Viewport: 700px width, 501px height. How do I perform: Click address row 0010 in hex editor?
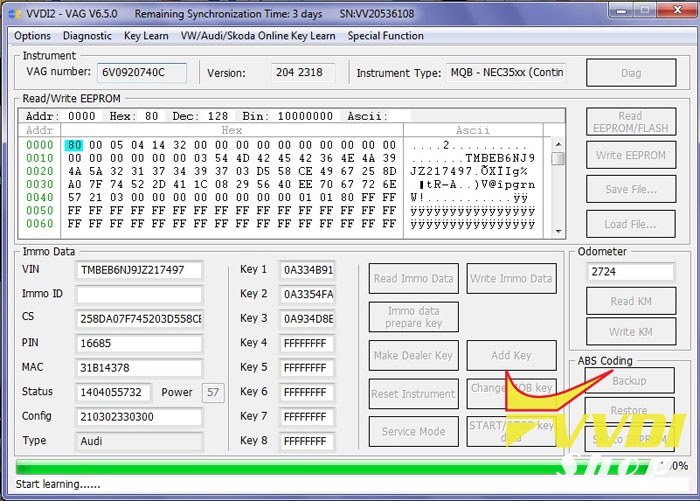(x=39, y=158)
